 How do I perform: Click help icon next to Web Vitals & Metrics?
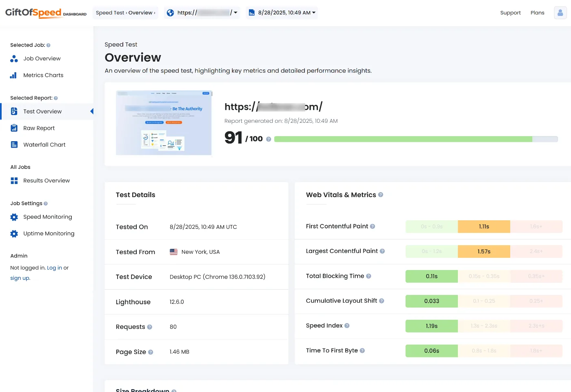point(380,195)
